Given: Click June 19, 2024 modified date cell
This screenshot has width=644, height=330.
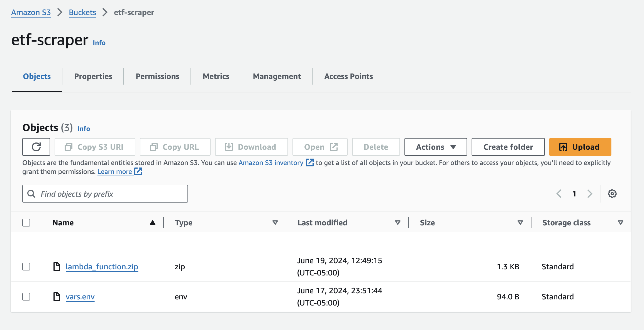Looking at the screenshot, I should (x=340, y=267).
